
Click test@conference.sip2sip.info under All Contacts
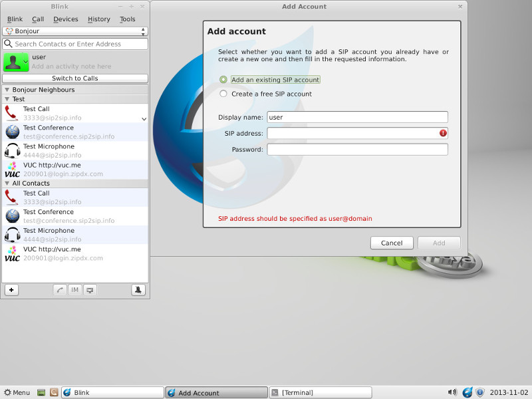[69, 221]
